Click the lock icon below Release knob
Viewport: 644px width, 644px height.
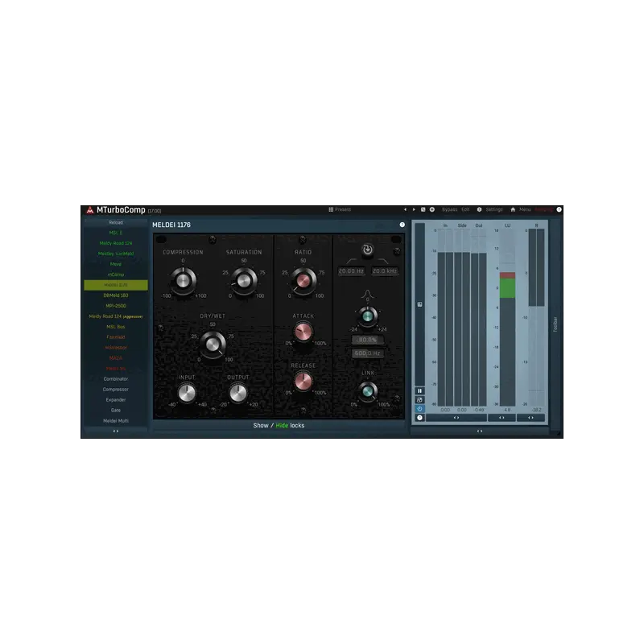pyautogui.click(x=303, y=410)
